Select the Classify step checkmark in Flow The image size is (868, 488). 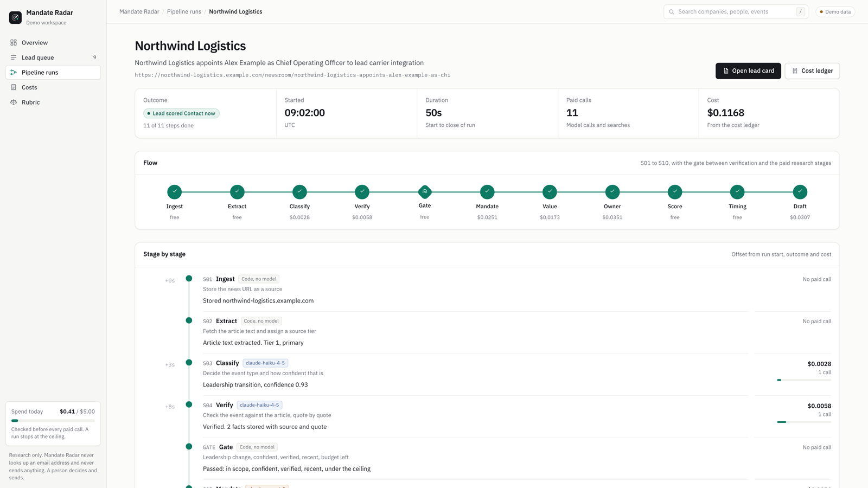[x=299, y=191]
